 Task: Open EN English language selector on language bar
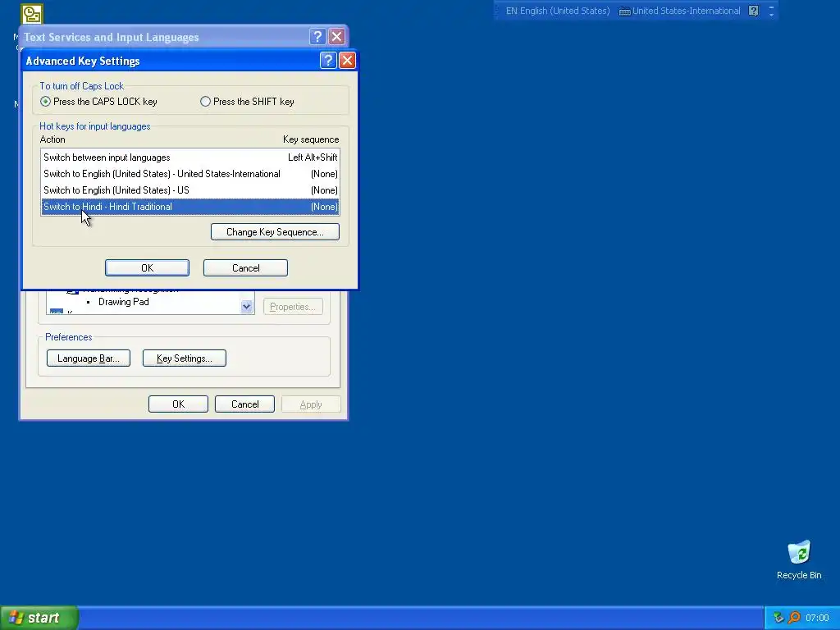[558, 11]
